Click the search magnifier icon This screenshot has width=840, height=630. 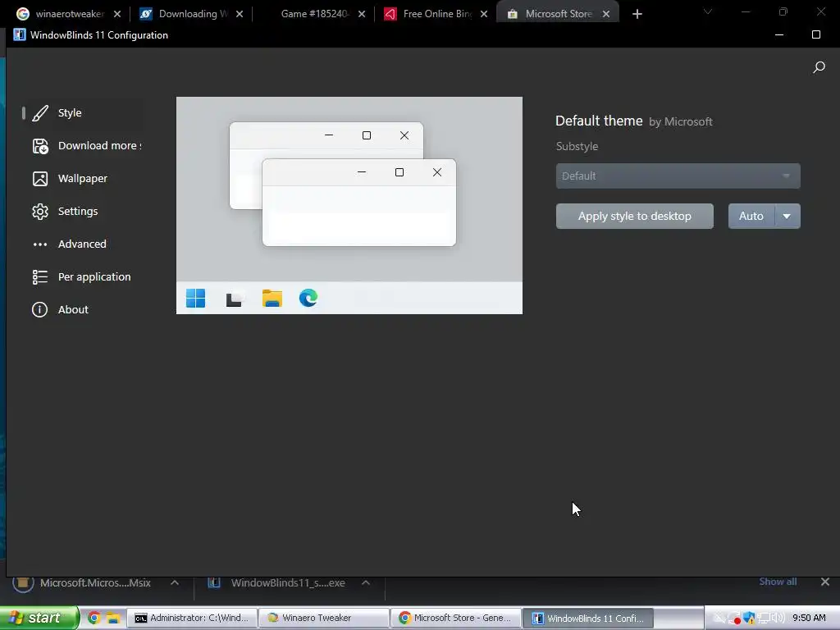click(x=819, y=67)
